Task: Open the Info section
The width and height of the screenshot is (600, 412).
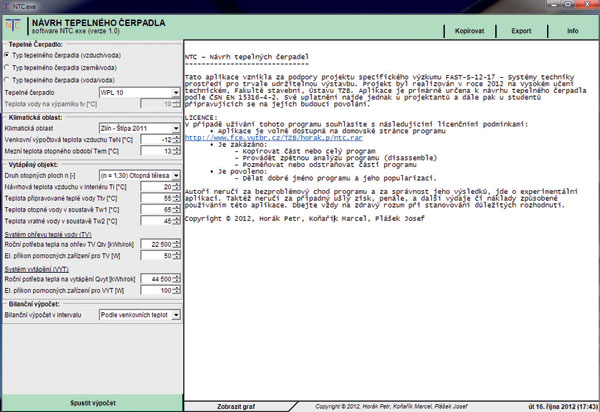Action: pos(573,31)
